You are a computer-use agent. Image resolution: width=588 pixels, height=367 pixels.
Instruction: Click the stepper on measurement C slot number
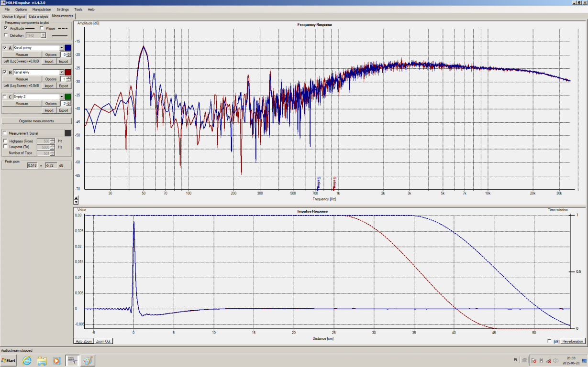tap(69, 103)
